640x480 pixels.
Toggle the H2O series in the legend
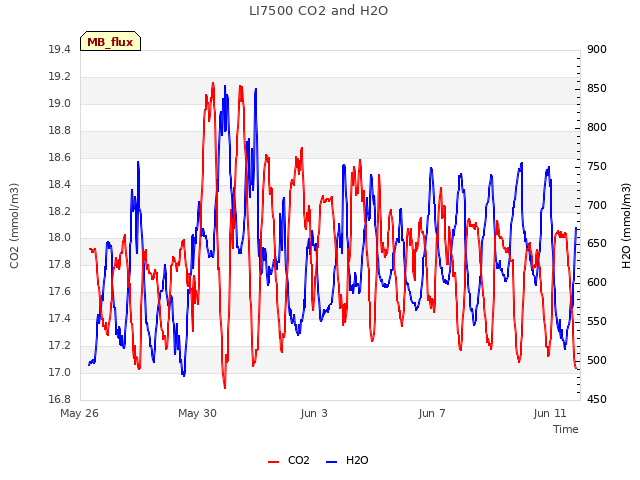click(347, 460)
